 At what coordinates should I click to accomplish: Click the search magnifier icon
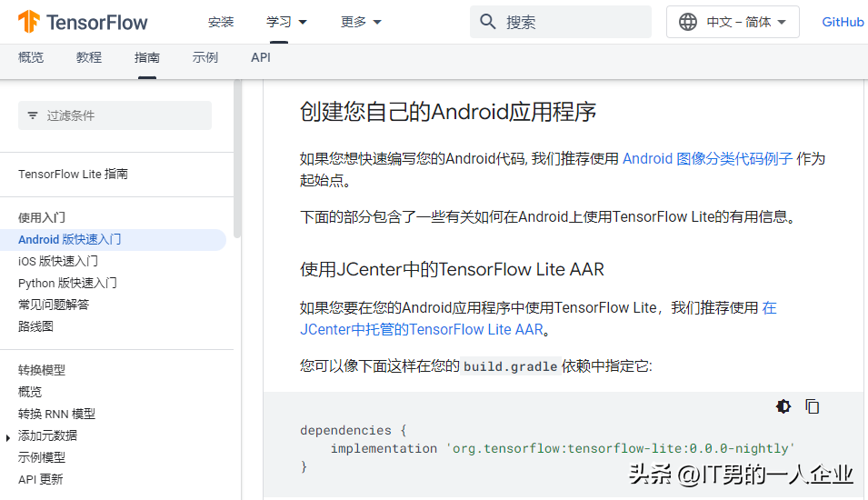coord(488,22)
